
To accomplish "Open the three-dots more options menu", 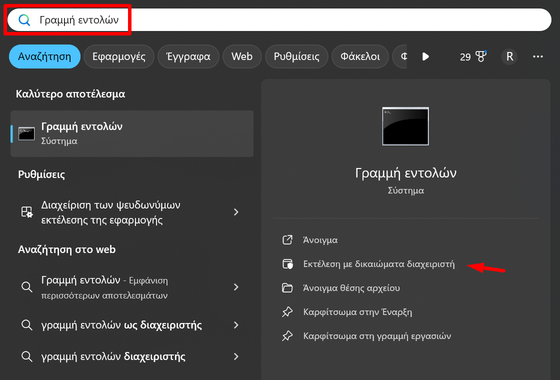I will coord(538,56).
